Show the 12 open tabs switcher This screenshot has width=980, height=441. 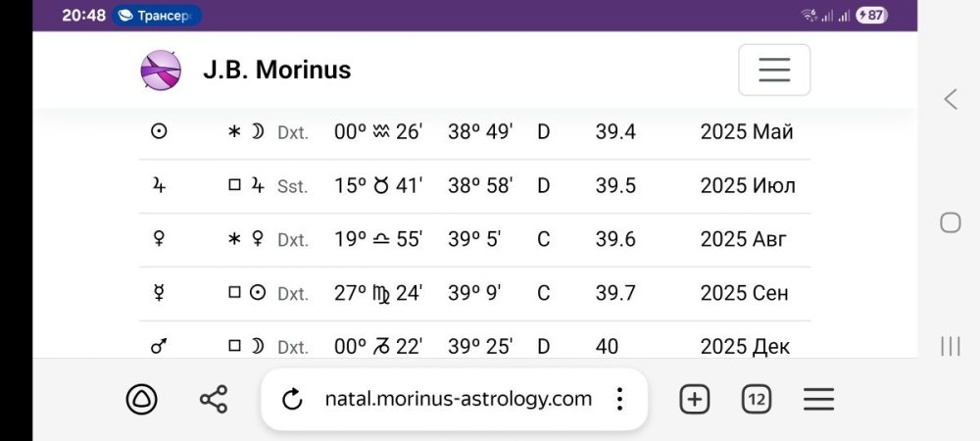756,399
